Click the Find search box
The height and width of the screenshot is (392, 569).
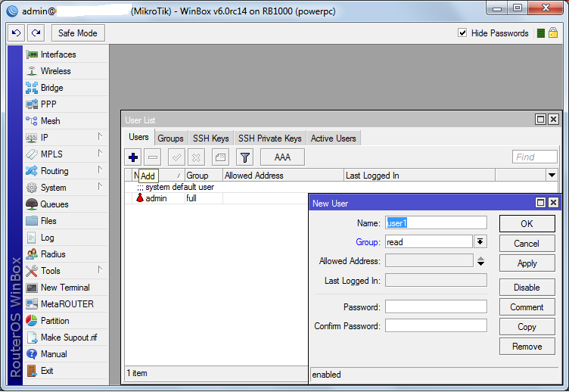[534, 157]
